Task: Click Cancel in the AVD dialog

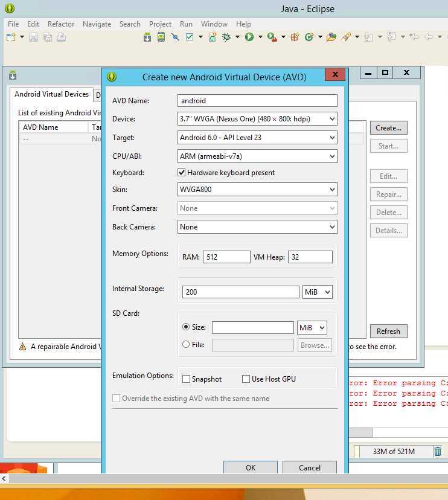Action: 310,467
